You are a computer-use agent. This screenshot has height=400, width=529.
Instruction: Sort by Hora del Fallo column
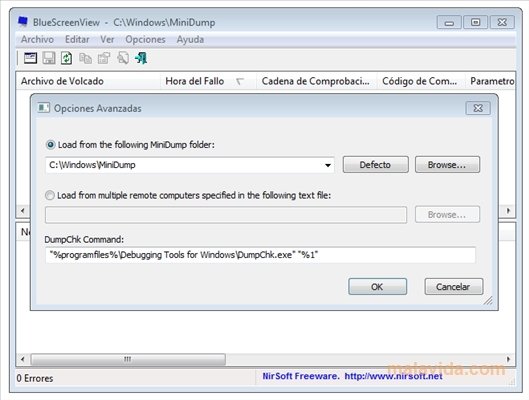(x=208, y=81)
